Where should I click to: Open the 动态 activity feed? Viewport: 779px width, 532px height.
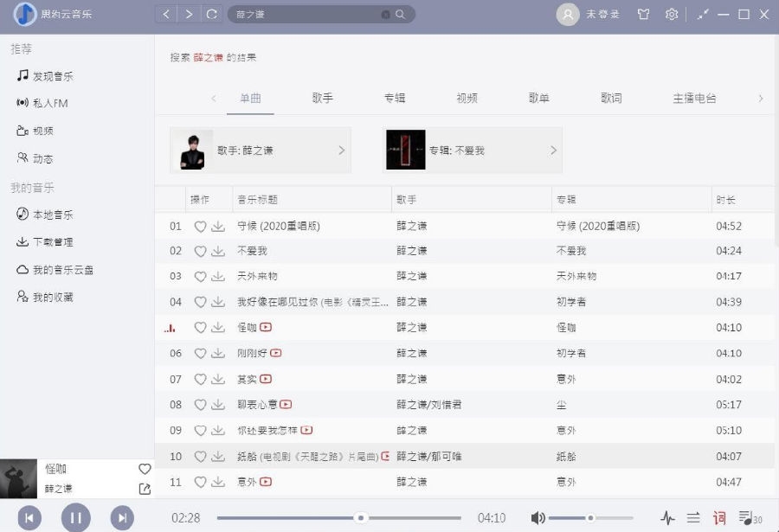tap(35, 158)
